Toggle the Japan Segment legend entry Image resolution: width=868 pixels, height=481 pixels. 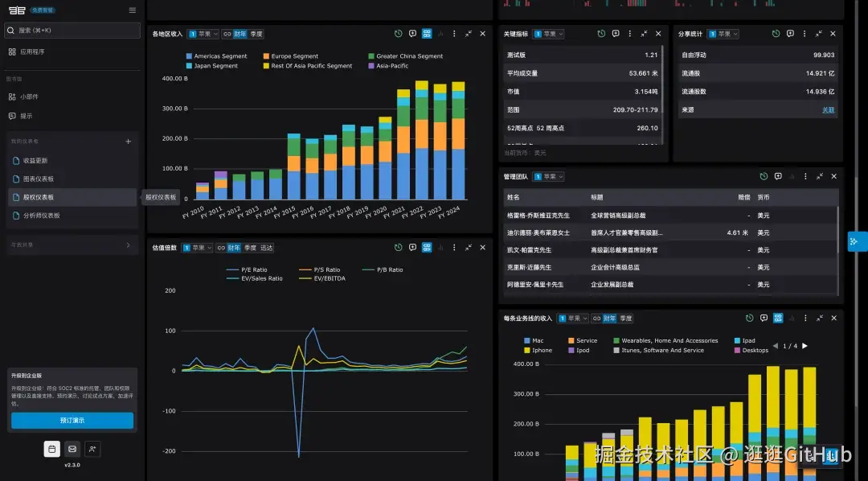(x=212, y=66)
